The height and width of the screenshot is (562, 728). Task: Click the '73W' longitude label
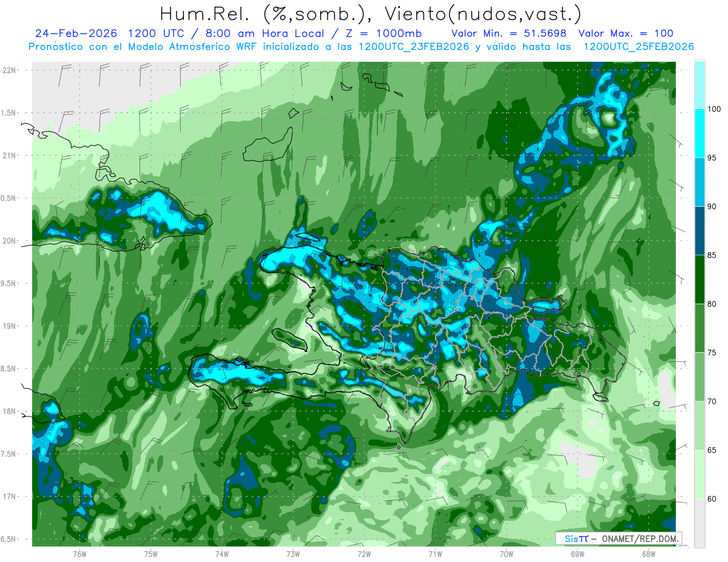tap(293, 554)
